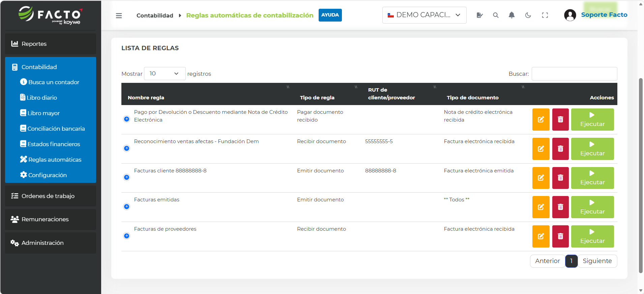
Task: Open Conciliación bancaria
Action: [53, 129]
